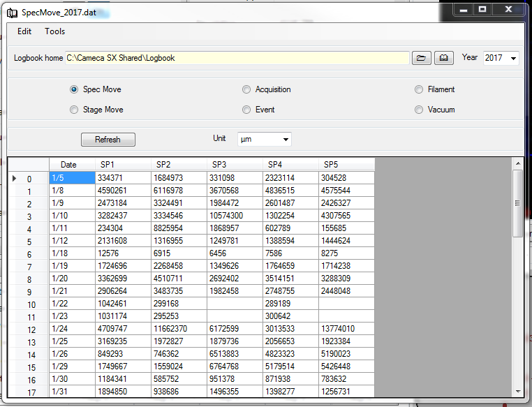Select the Event radio button
Viewport: 532px width, 407px height.
point(246,110)
